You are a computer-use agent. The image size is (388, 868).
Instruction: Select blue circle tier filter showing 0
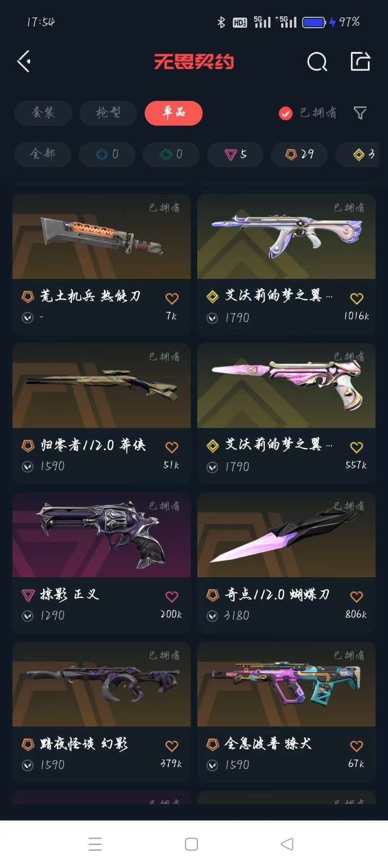click(107, 155)
